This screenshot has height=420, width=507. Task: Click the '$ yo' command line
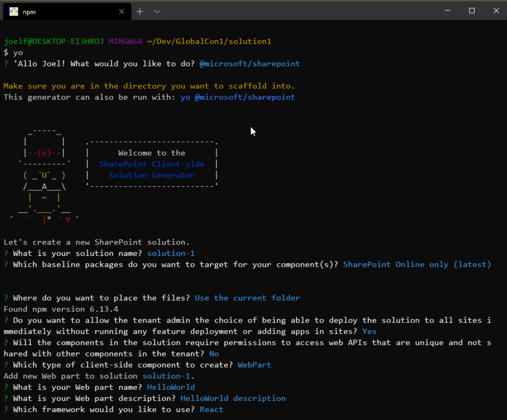pyautogui.click(x=13, y=53)
